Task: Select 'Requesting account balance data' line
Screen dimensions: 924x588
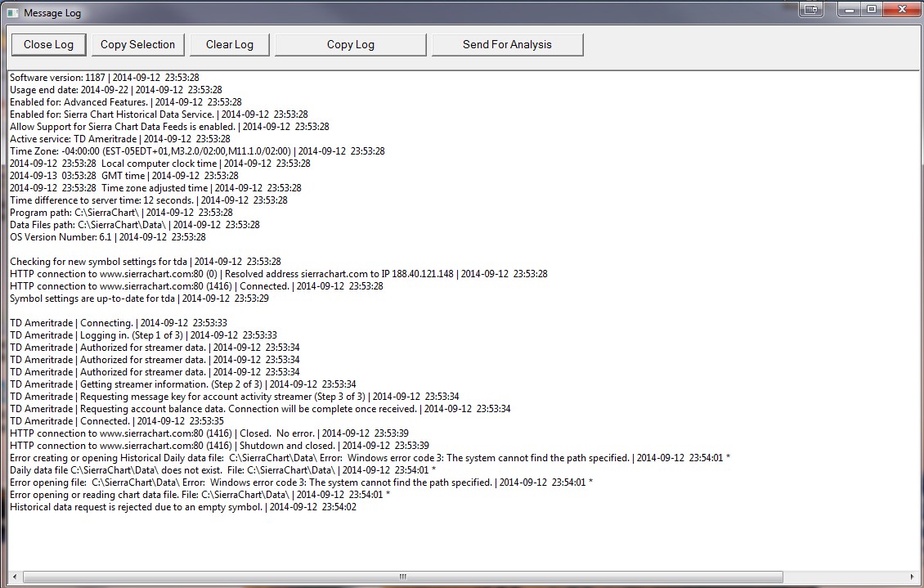Action: point(261,410)
